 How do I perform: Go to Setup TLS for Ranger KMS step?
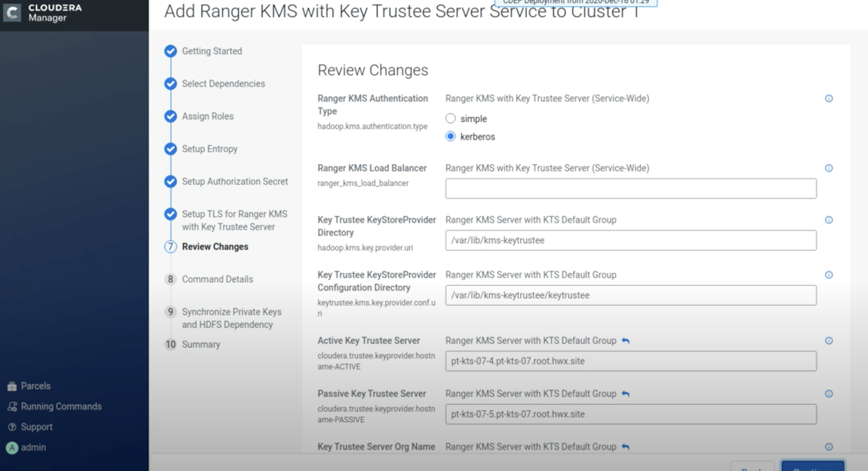[235, 220]
